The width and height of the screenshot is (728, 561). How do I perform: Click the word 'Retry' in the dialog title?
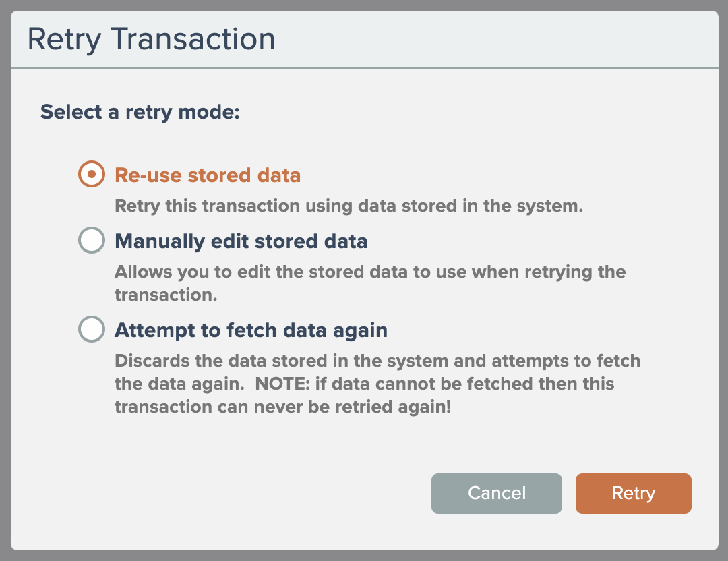coord(64,39)
